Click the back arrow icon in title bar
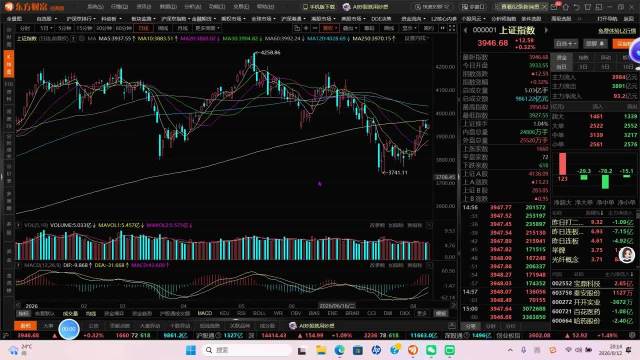Image resolution: width=640 pixels, height=360 pixels. (576, 7)
